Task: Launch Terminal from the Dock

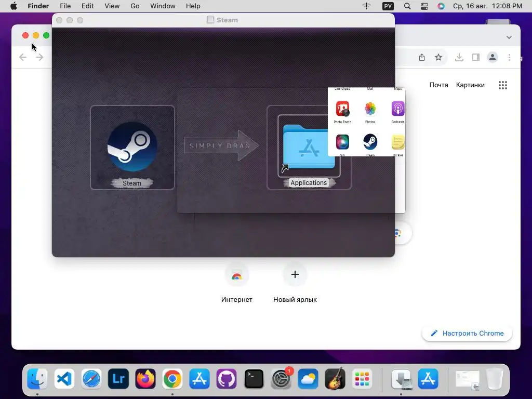Action: 254,379
